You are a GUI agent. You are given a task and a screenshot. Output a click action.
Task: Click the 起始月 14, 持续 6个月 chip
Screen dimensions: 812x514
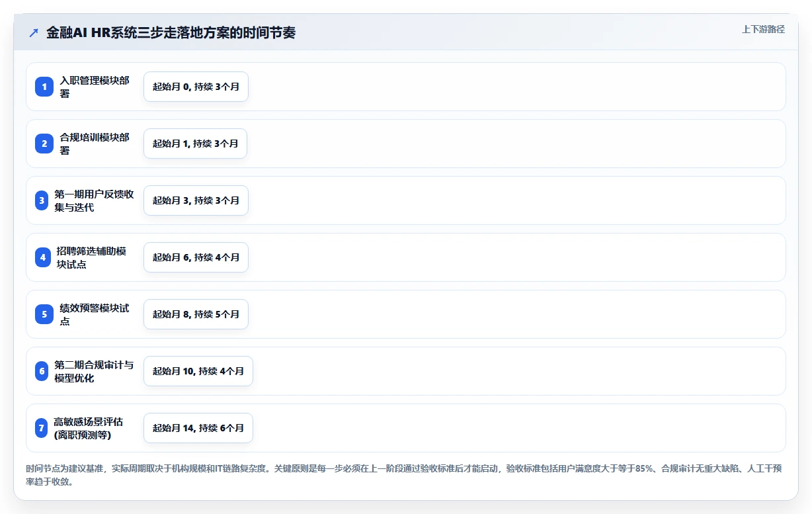pos(198,428)
